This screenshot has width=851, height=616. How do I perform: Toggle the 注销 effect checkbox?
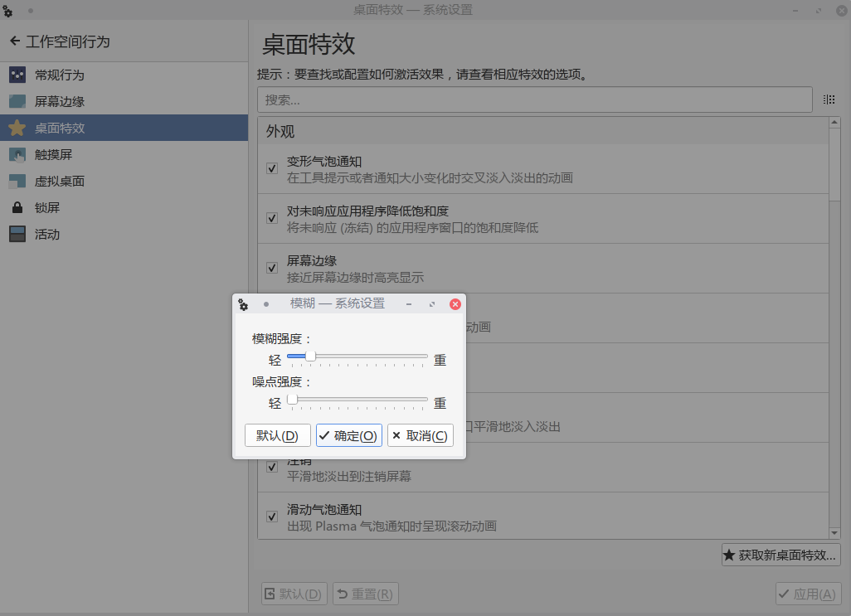coord(272,467)
